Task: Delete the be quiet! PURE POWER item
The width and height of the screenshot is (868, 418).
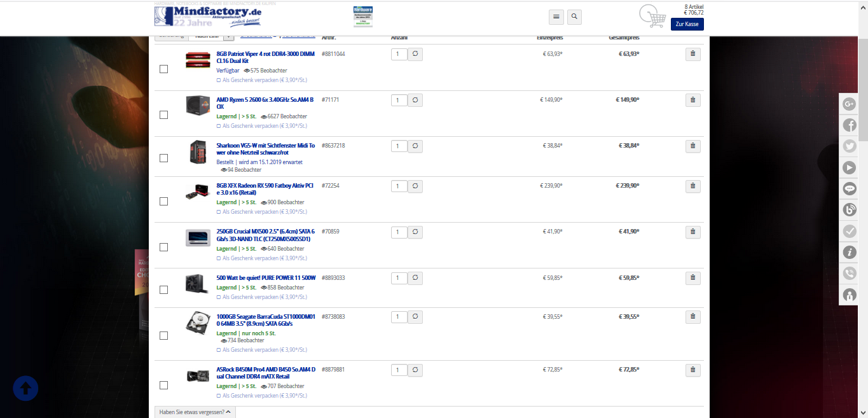Action: (693, 278)
